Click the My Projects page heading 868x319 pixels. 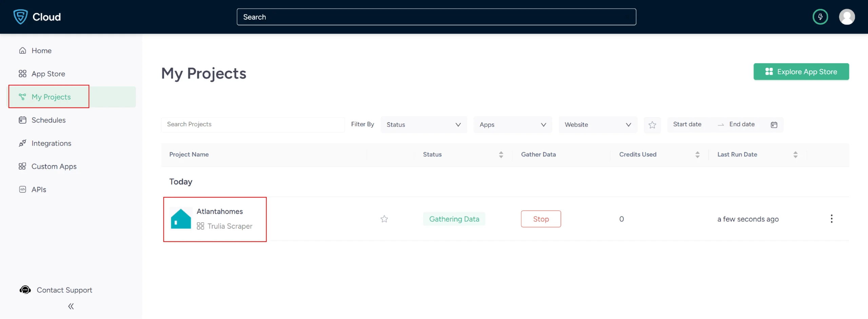204,74
